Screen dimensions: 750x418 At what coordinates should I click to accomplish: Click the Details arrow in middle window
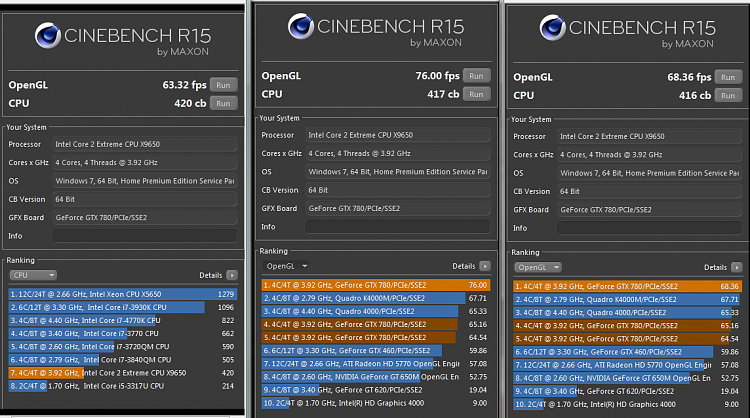pyautogui.click(x=485, y=266)
